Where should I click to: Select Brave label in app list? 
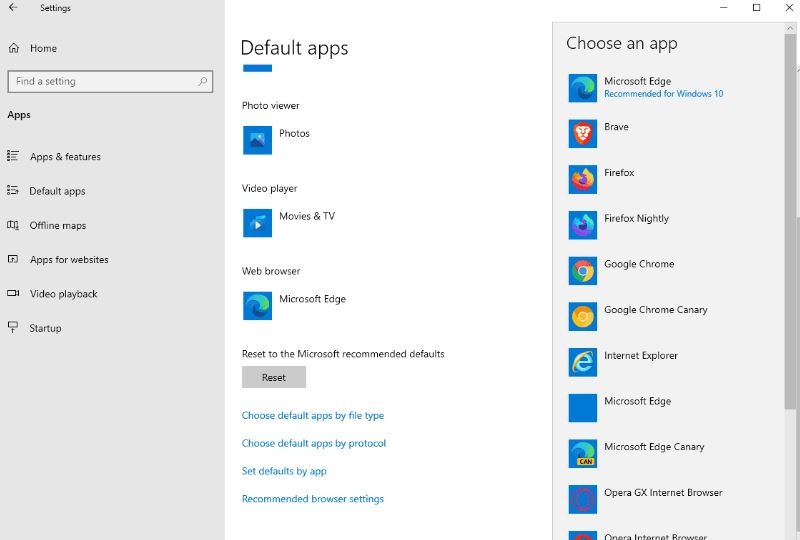tap(616, 127)
